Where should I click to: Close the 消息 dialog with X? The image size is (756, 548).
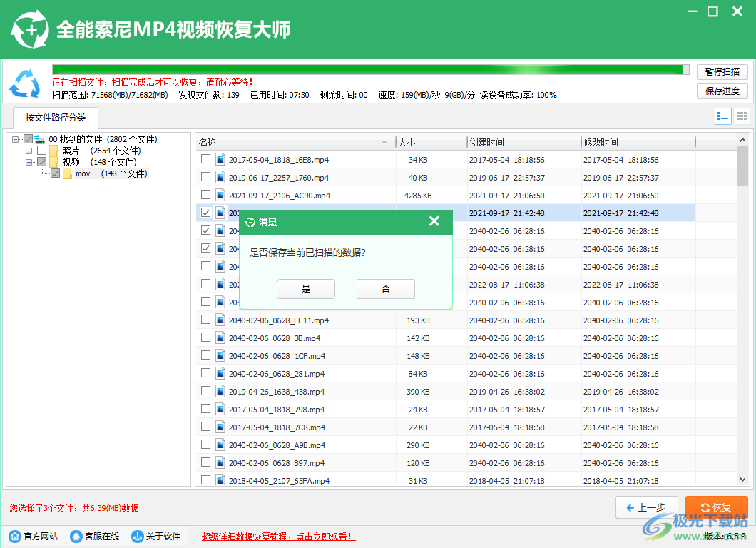coord(434,221)
